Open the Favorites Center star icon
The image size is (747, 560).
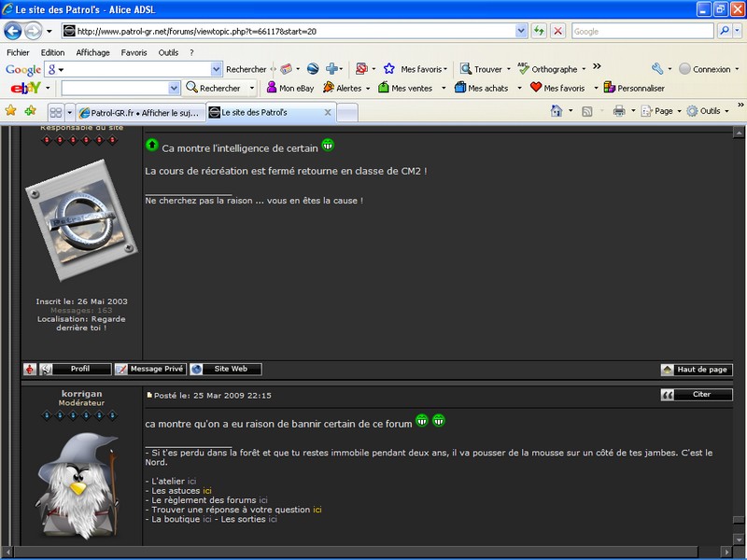click(x=10, y=111)
